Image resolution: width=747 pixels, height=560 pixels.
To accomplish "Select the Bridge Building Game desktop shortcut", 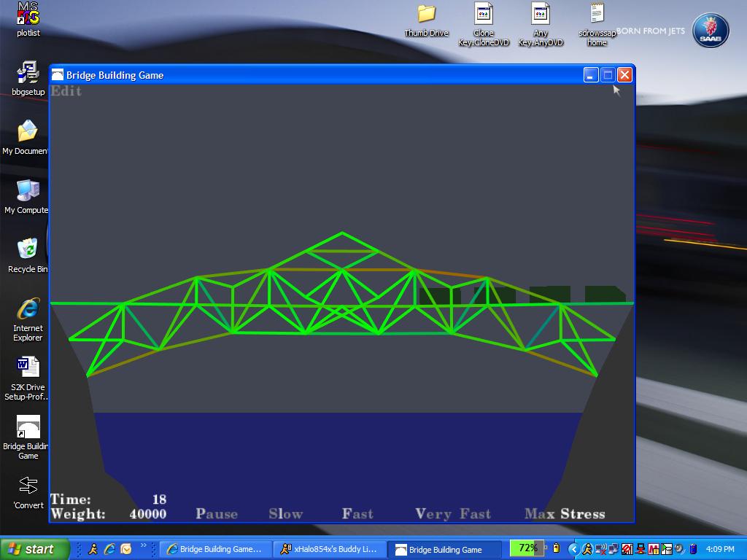I will 28,428.
